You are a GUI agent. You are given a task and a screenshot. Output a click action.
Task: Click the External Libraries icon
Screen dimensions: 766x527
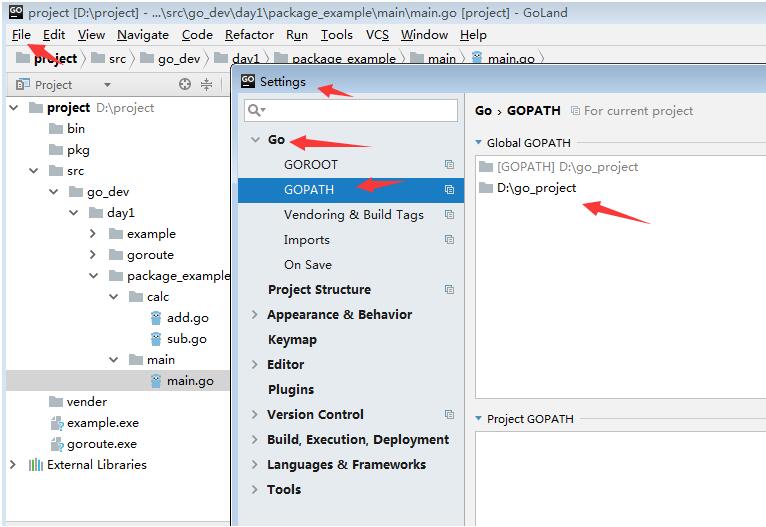[x=36, y=464]
